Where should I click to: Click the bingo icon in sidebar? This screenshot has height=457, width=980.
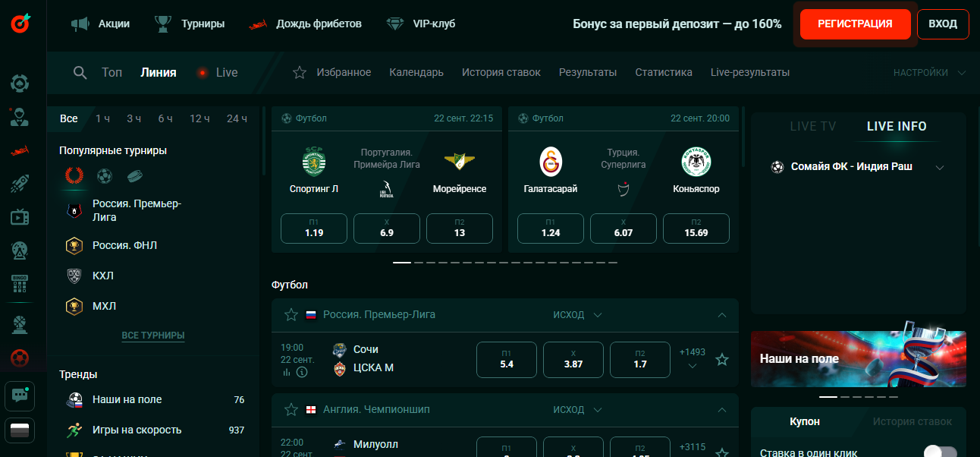pos(20,284)
